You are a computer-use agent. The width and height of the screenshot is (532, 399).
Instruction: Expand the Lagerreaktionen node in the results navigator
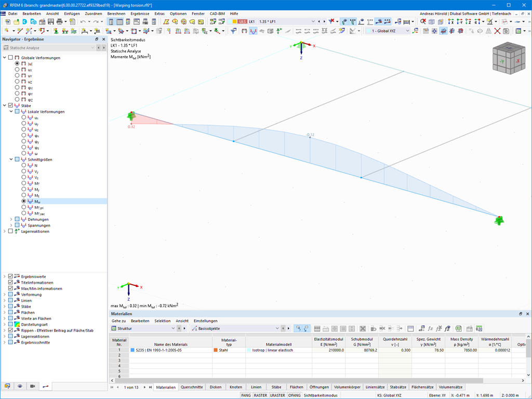4,231
